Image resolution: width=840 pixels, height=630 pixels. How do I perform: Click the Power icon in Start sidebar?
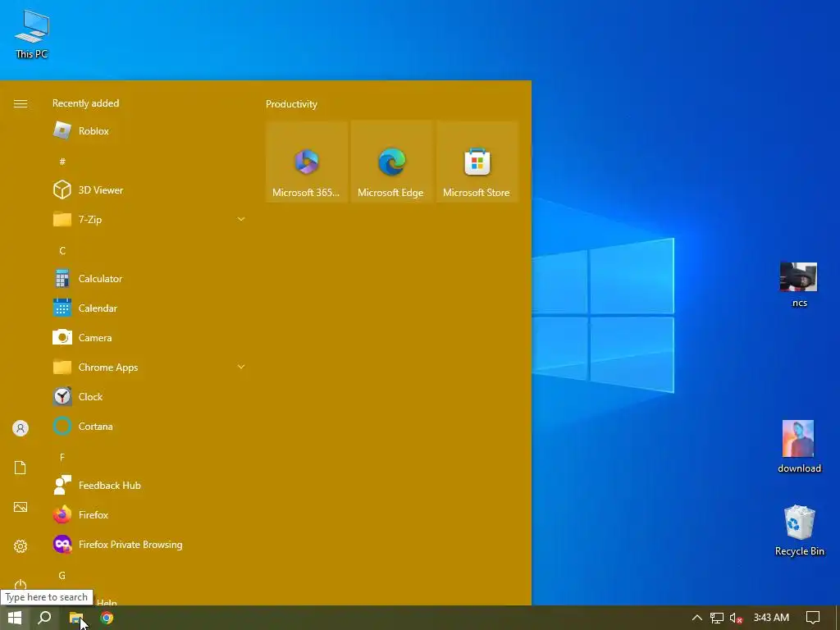pos(21,584)
